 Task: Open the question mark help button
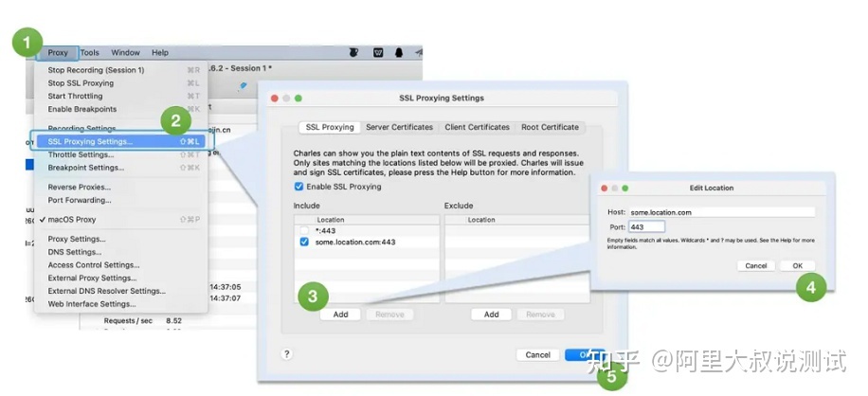(287, 354)
